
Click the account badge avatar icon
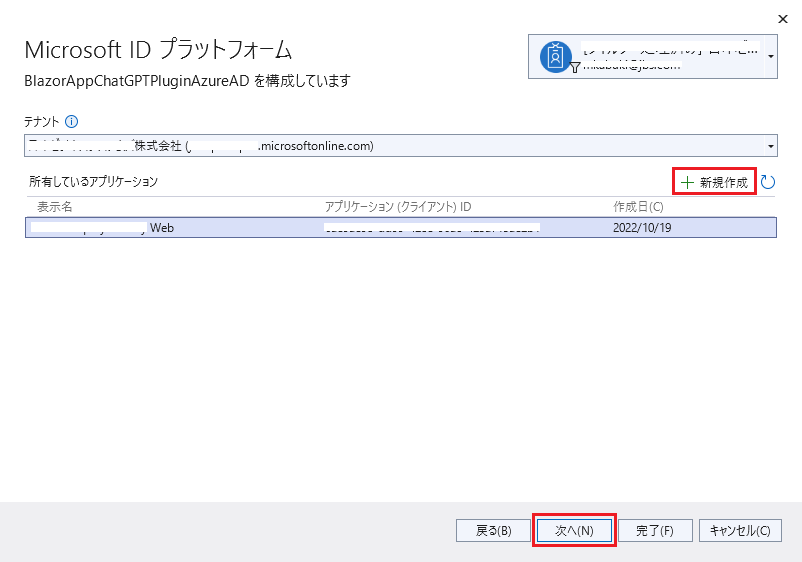[x=555, y=57]
